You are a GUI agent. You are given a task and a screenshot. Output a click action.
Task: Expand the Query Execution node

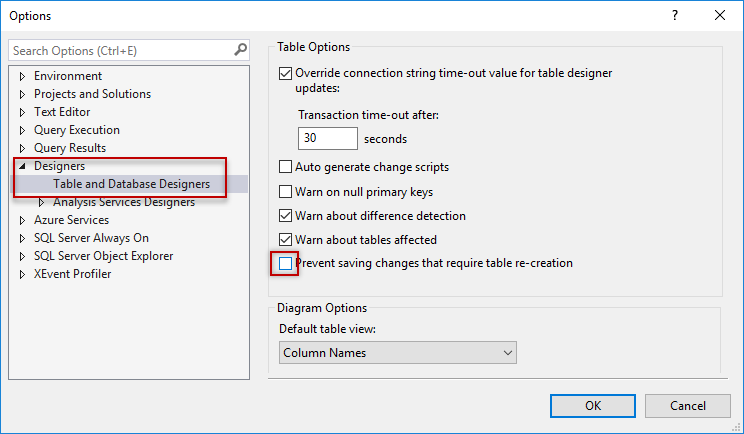click(23, 130)
